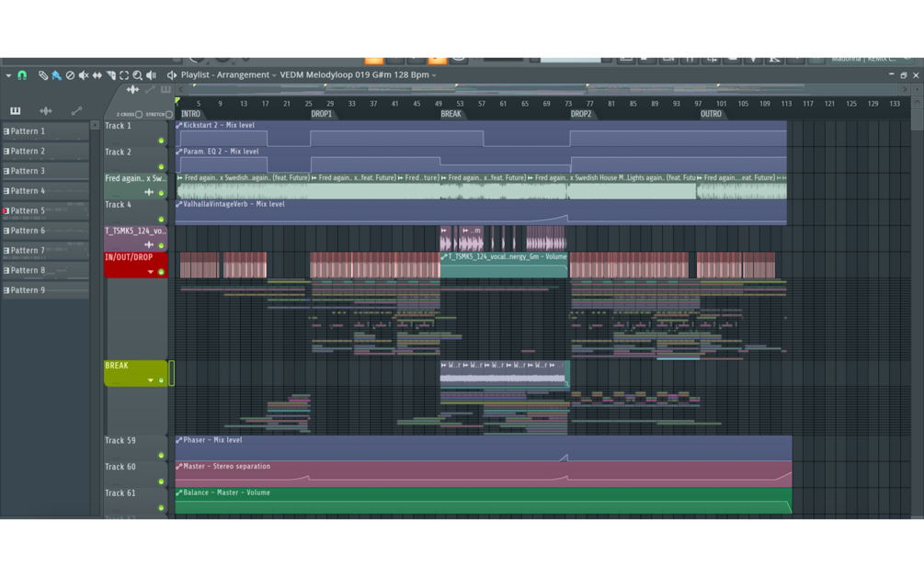Collapse the pattern picker panel arrow

(x=95, y=125)
